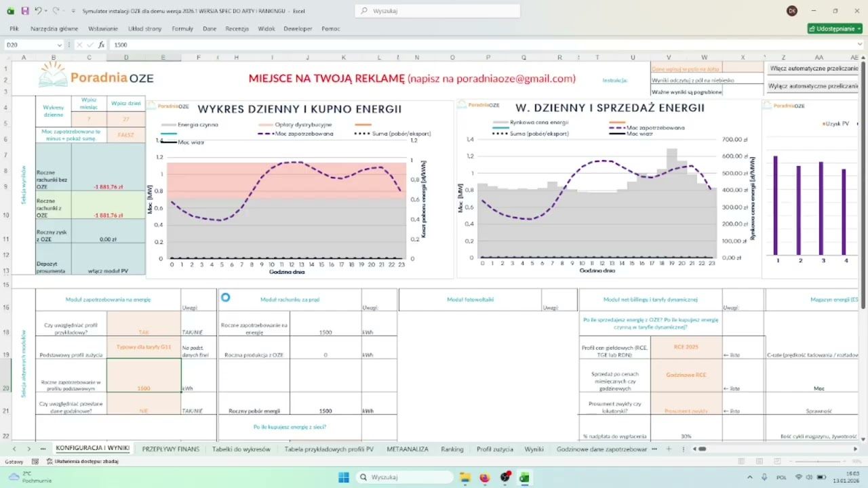868x488 pixels.
Task: Click the Uzysk PV legend swatch
Action: pyautogui.click(x=825, y=123)
